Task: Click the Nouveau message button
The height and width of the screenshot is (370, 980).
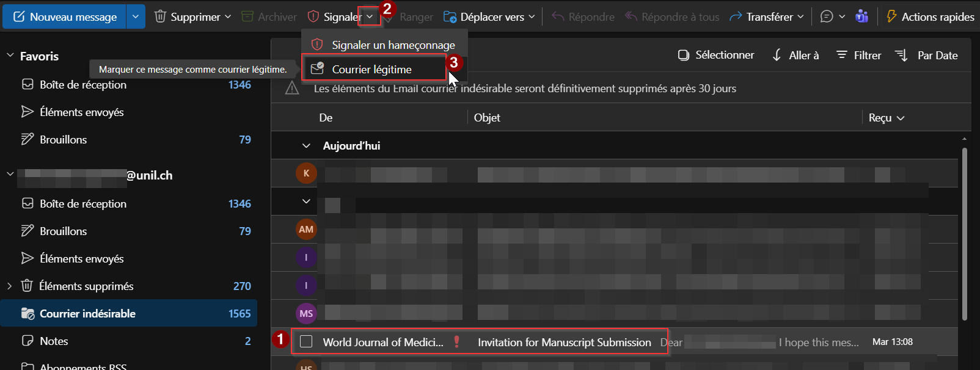Action: pos(65,16)
